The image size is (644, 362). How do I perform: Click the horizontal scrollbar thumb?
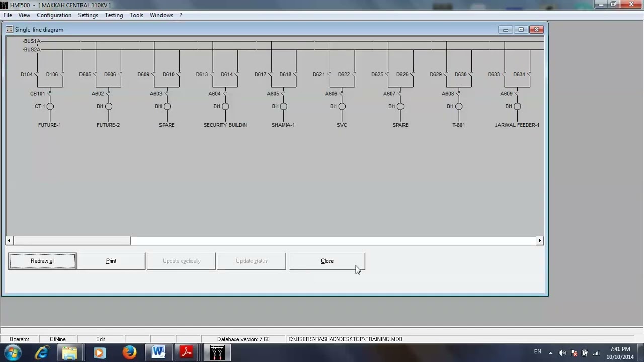coord(71,241)
